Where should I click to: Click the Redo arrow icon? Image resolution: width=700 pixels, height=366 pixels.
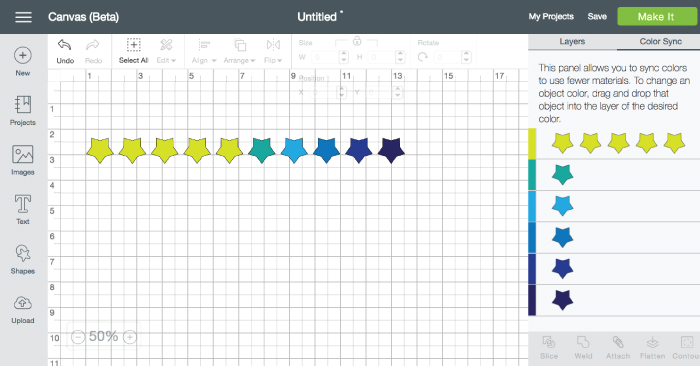point(93,45)
